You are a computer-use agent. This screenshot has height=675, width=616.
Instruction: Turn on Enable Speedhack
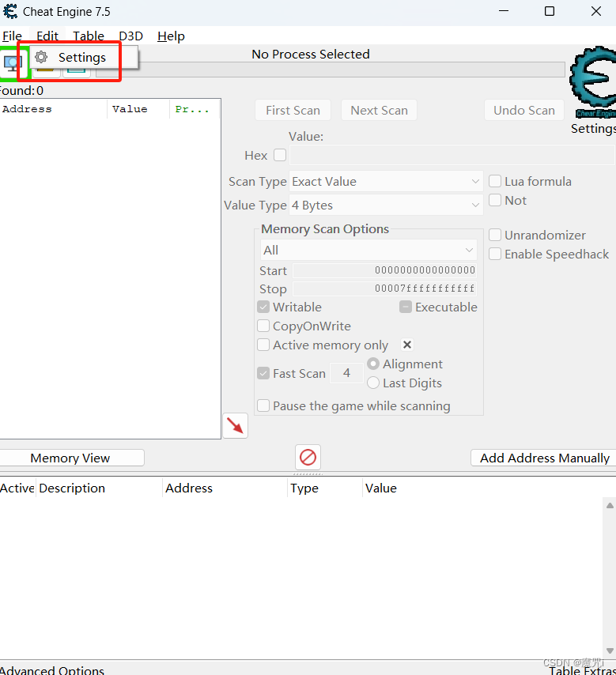[x=495, y=254]
